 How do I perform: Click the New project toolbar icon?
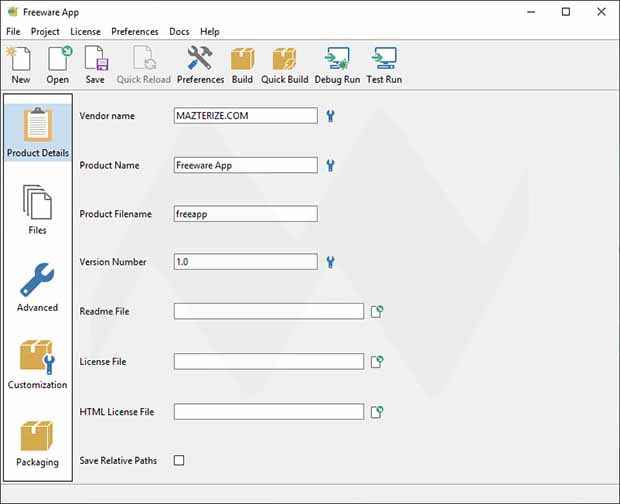pyautogui.click(x=20, y=64)
